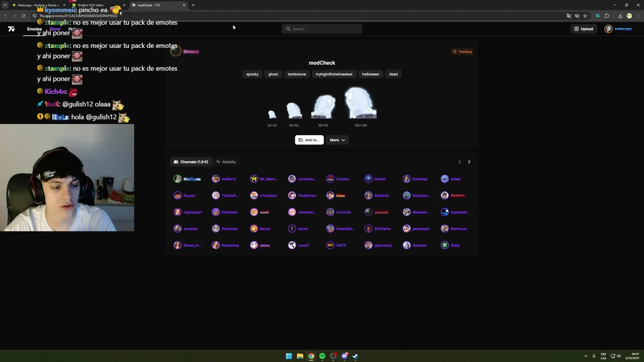Screen dimensions: 644x362
Task: Focus the Search field
Action: coord(322,29)
